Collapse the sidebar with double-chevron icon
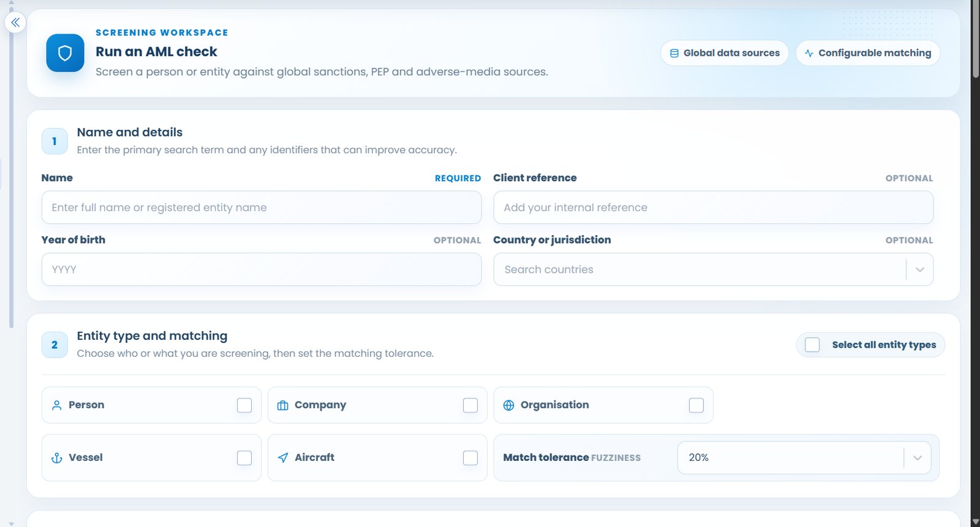 pyautogui.click(x=15, y=23)
